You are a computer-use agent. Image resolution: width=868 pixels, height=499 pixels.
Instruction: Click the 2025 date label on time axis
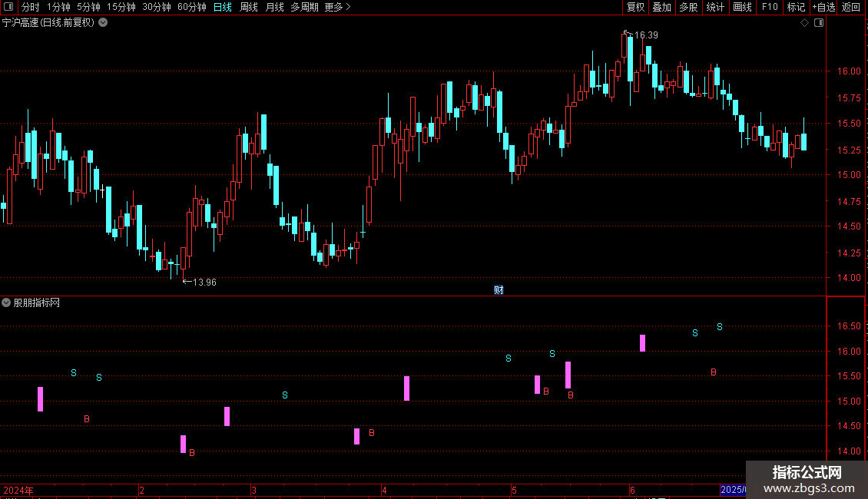732,490
